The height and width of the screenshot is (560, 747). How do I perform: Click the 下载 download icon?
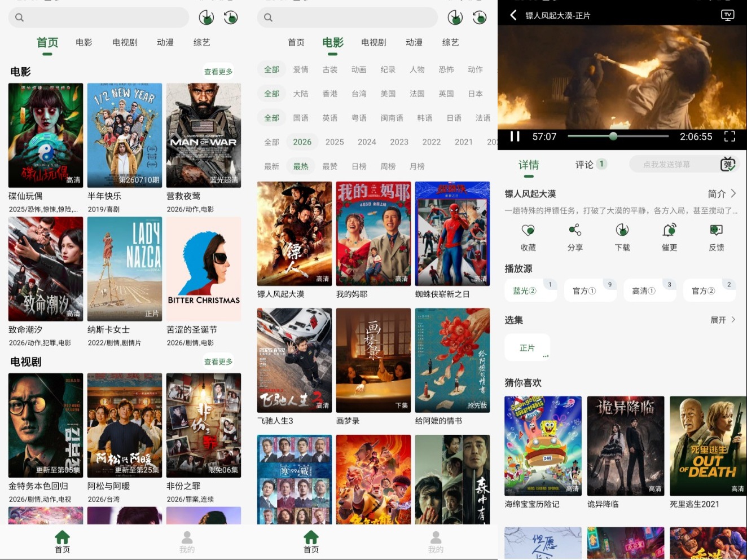(x=622, y=230)
